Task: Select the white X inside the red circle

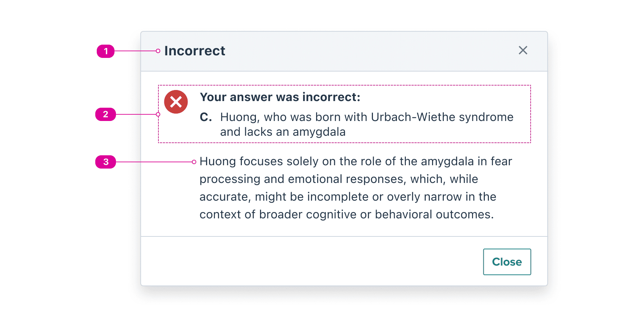Action: [x=176, y=101]
